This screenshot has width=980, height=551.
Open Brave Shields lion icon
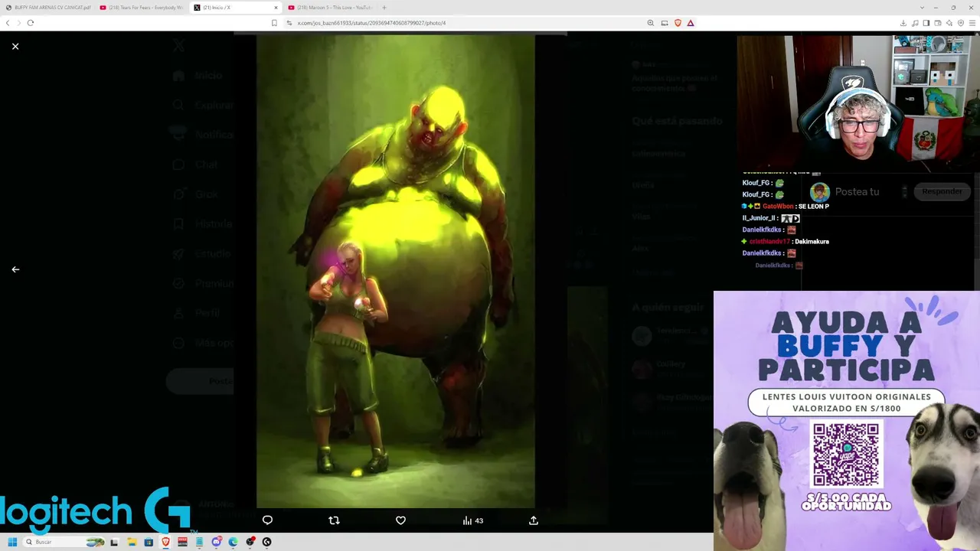pyautogui.click(x=678, y=23)
